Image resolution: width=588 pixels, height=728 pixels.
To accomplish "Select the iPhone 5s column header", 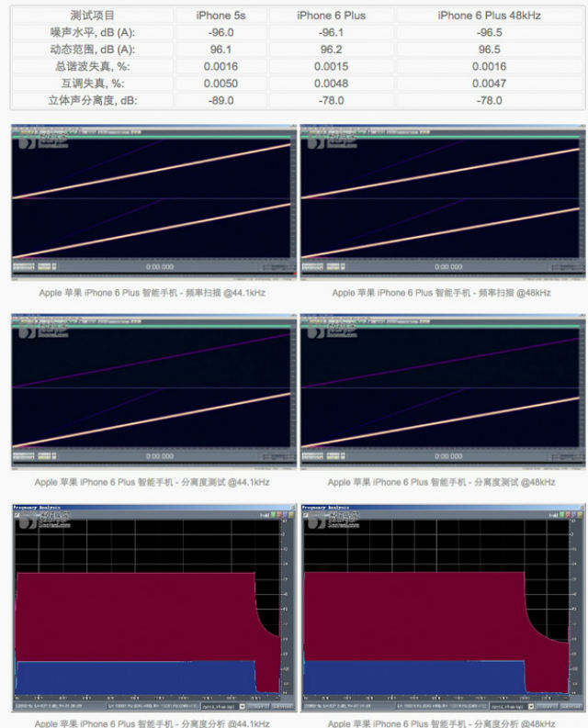I will pyautogui.click(x=220, y=16).
